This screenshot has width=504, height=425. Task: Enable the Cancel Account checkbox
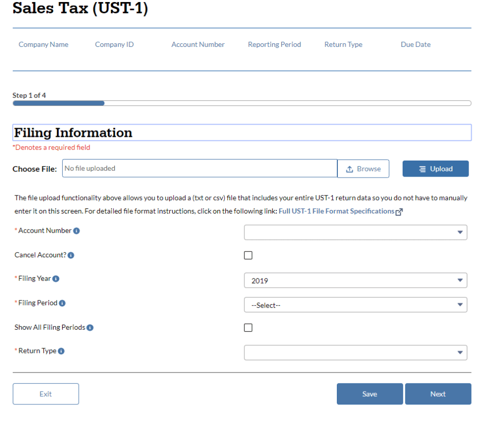248,255
